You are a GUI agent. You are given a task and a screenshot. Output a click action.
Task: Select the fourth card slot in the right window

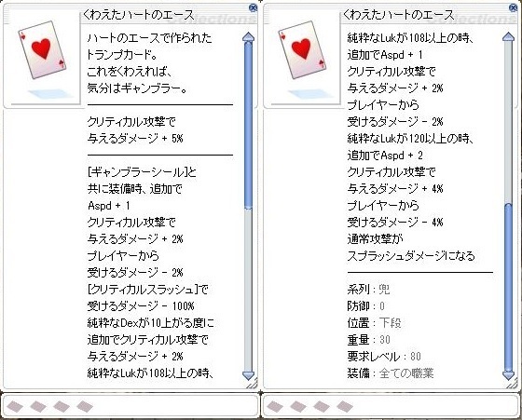click(x=345, y=406)
